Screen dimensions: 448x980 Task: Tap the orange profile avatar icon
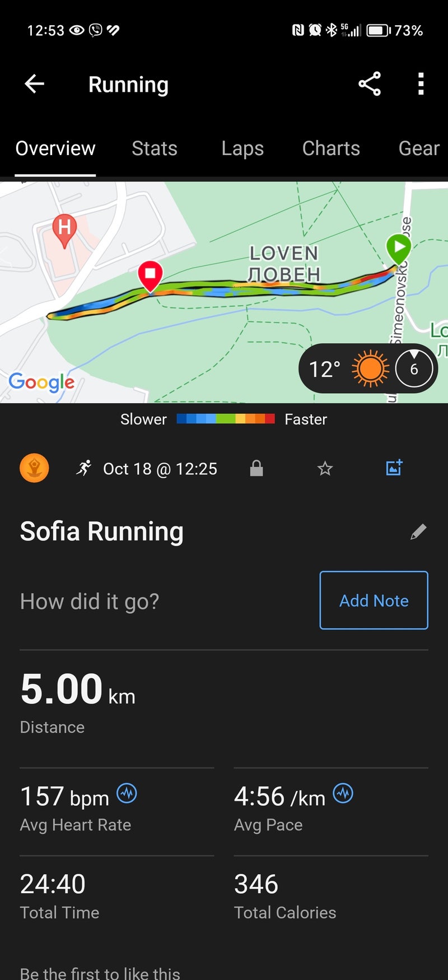tap(34, 468)
